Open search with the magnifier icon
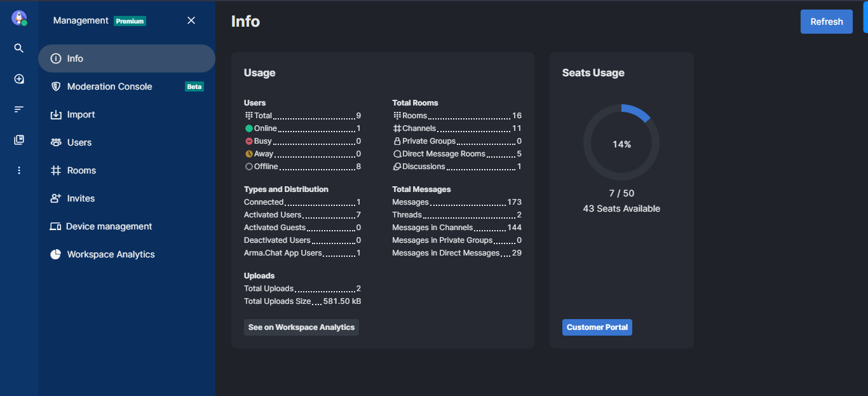This screenshot has height=396, width=868. (x=19, y=48)
